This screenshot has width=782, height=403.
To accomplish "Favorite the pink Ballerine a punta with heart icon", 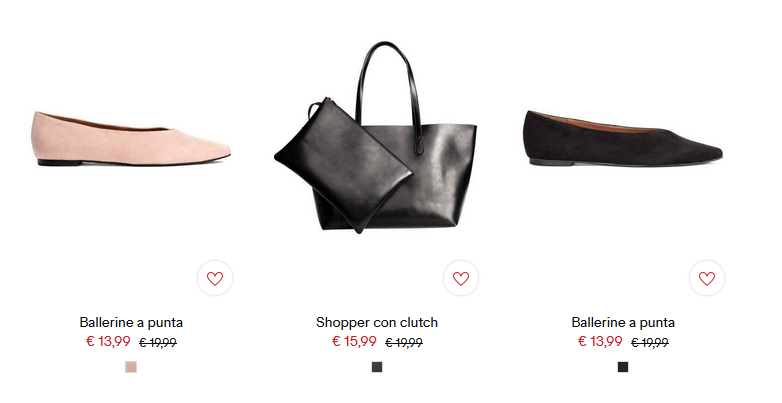I will coord(215,278).
